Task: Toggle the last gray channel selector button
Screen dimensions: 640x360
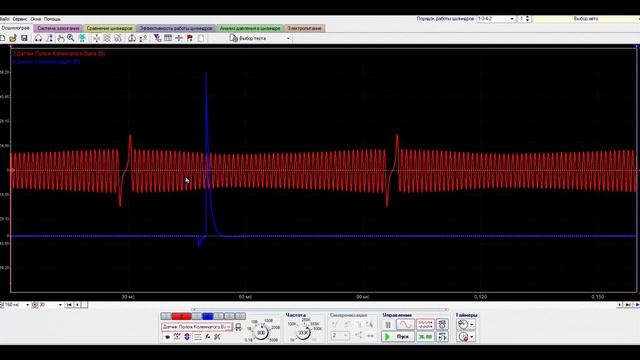Action: (240, 316)
